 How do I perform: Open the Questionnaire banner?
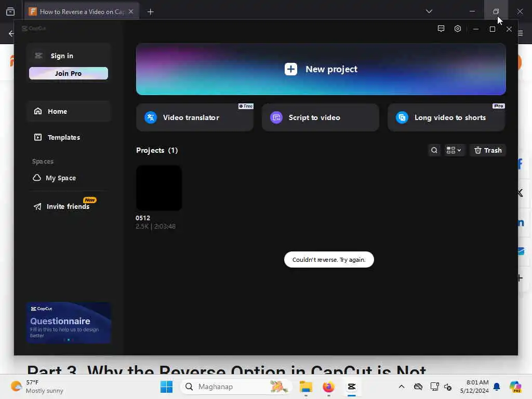point(69,322)
